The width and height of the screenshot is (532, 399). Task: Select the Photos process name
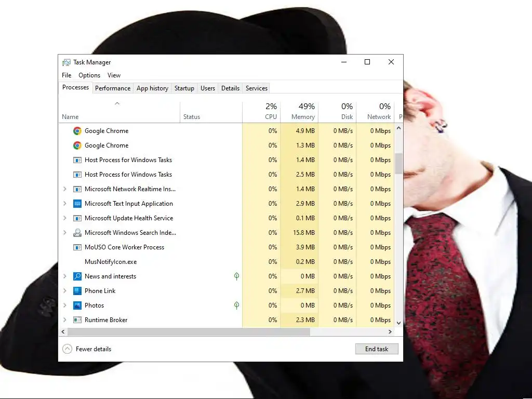pos(95,305)
